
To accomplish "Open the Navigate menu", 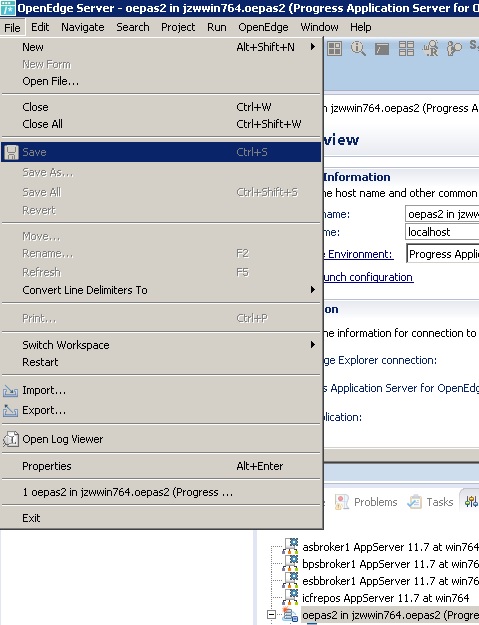I will click(82, 27).
